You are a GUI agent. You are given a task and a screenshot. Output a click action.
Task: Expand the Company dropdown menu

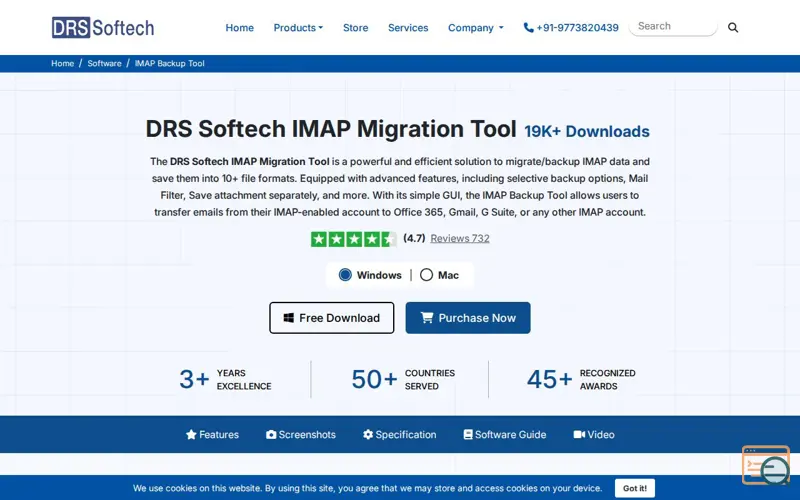476,28
